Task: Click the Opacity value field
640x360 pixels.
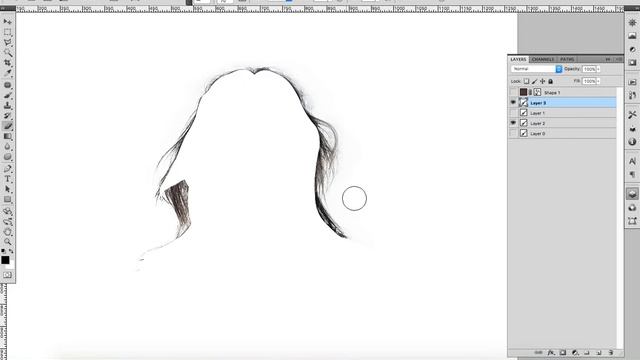Action: 589,69
